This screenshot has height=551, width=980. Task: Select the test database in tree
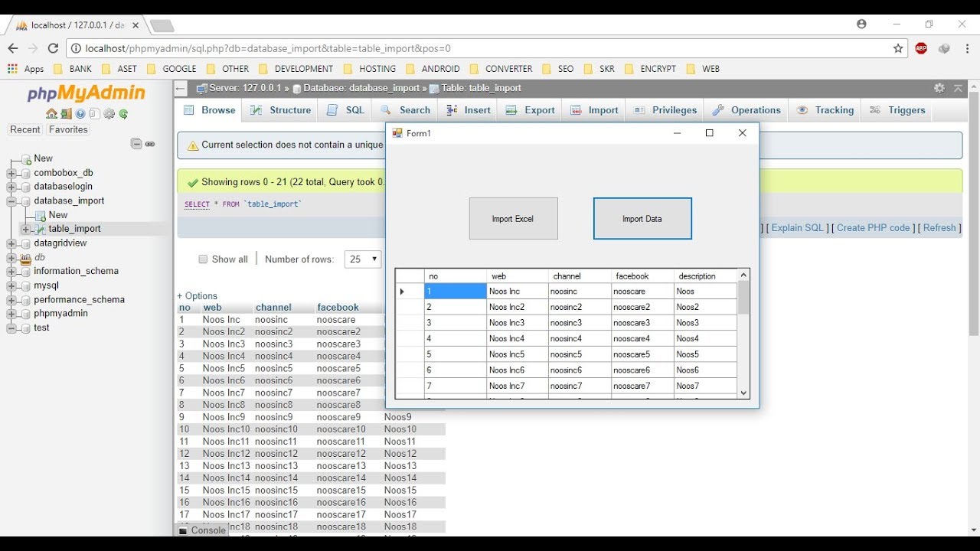41,328
